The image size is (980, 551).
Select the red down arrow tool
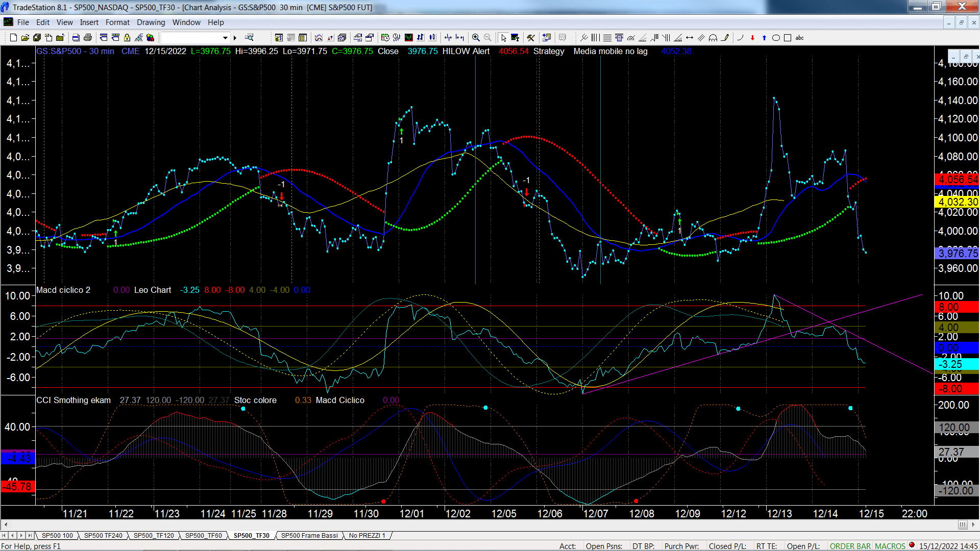pyautogui.click(x=752, y=38)
